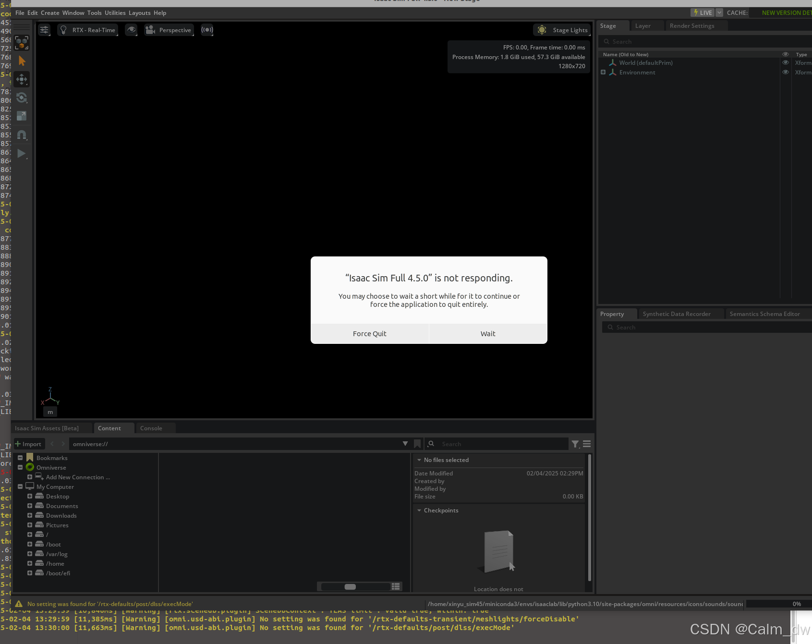Select the /var/log folder
The width and height of the screenshot is (812, 644).
[x=57, y=554]
